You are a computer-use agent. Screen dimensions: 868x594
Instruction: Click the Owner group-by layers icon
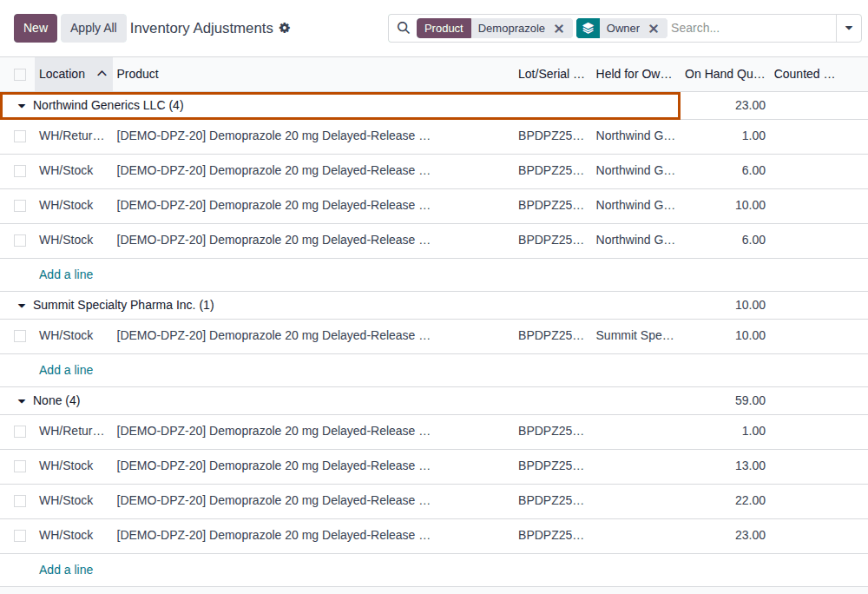588,29
